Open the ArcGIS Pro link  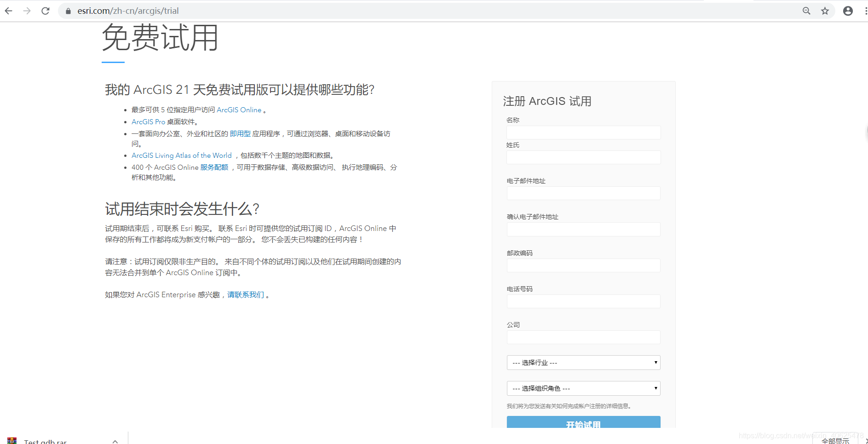coord(148,122)
